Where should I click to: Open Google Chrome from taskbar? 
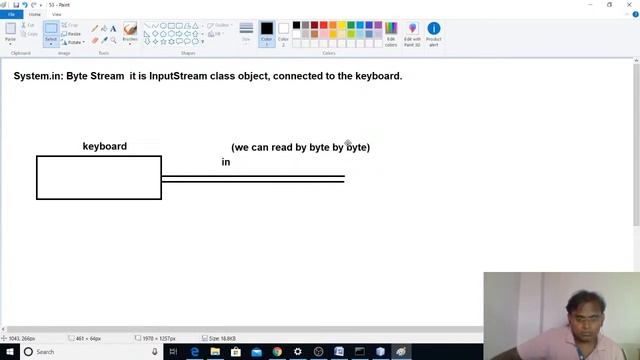tap(277, 351)
